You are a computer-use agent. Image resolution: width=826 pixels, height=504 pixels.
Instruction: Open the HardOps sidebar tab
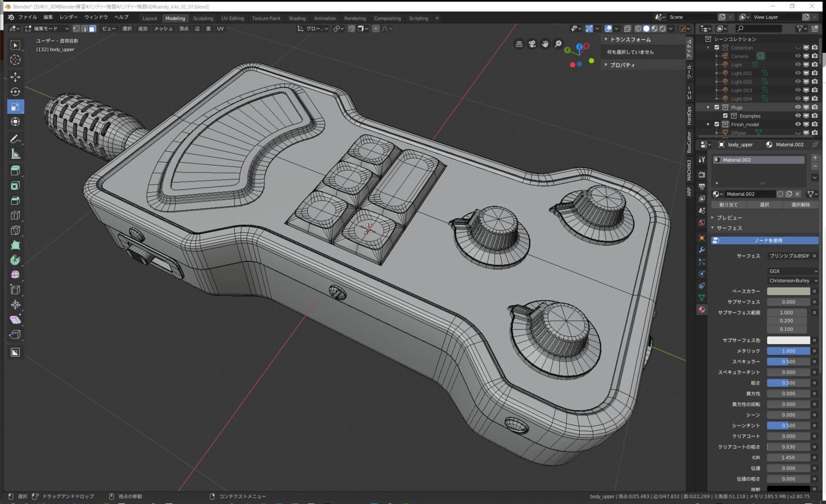pyautogui.click(x=689, y=116)
